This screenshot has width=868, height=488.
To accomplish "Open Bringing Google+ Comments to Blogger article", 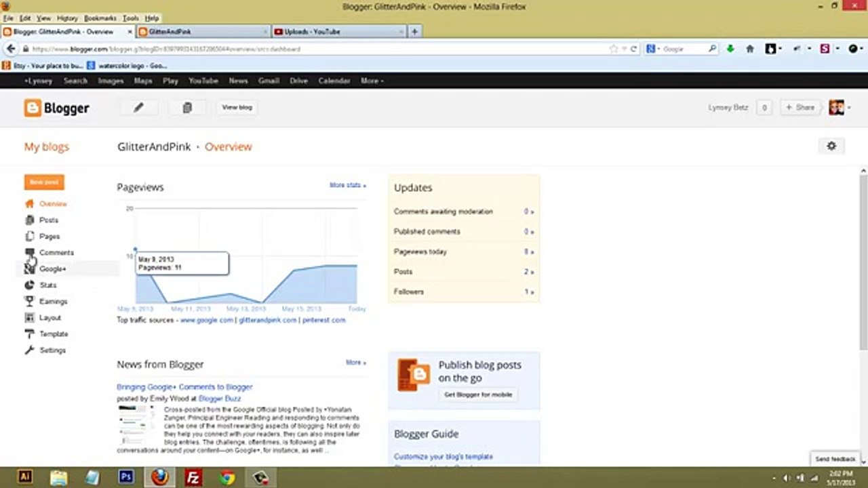I will tap(184, 387).
